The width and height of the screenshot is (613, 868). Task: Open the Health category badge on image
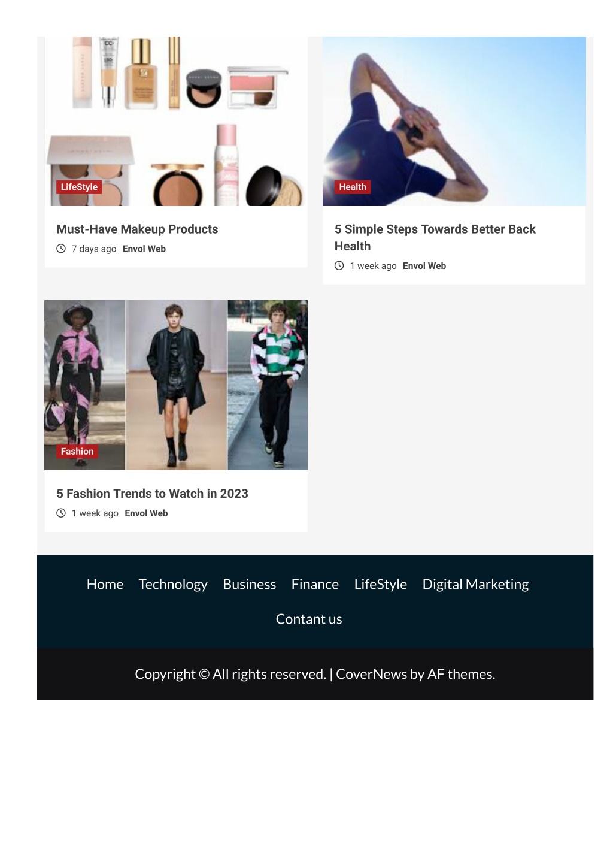[x=353, y=187]
